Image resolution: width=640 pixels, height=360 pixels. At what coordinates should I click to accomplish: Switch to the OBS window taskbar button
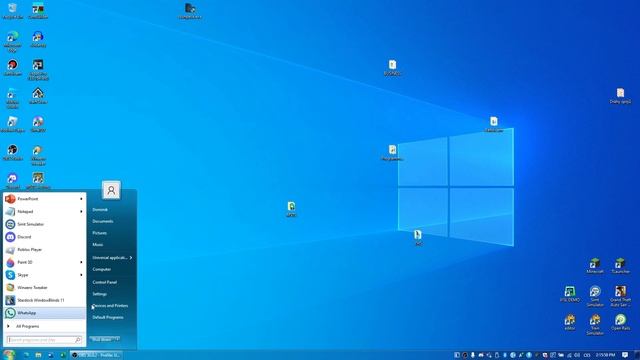(x=96, y=355)
